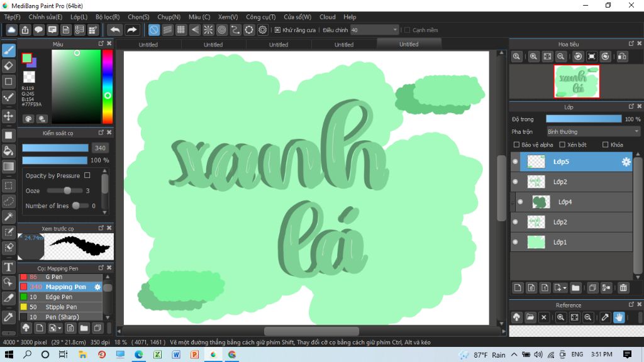
Task: Zoom in on the Navigator panel
Action: click(x=533, y=57)
